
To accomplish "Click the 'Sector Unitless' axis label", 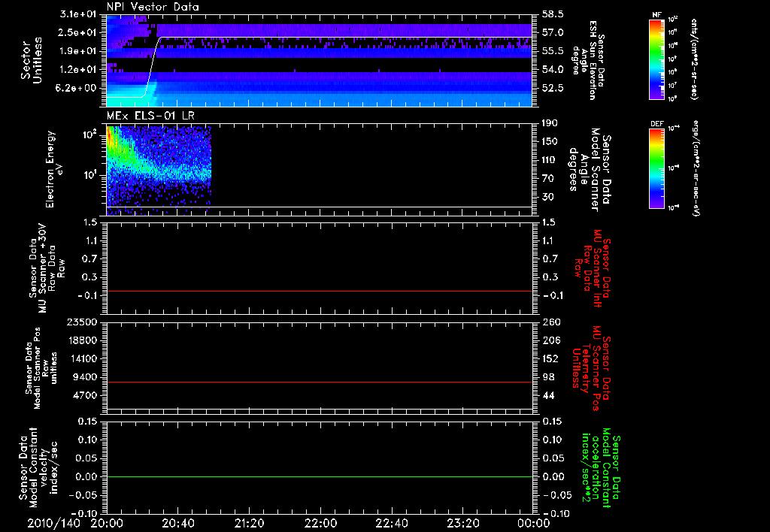I will [32, 60].
